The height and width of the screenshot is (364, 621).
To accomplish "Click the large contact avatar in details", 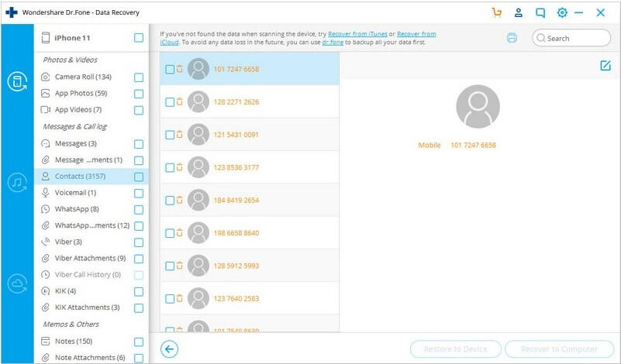I will pyautogui.click(x=478, y=106).
